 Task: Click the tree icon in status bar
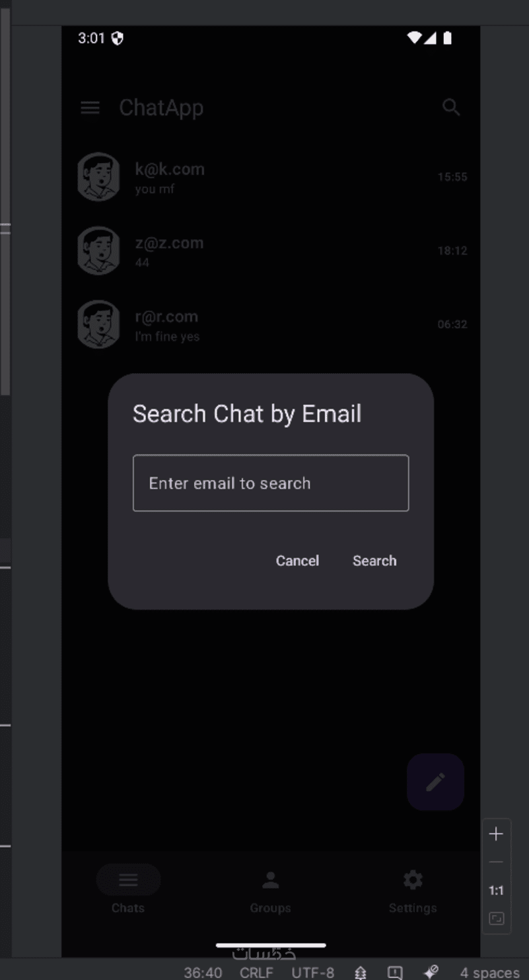coord(361,972)
